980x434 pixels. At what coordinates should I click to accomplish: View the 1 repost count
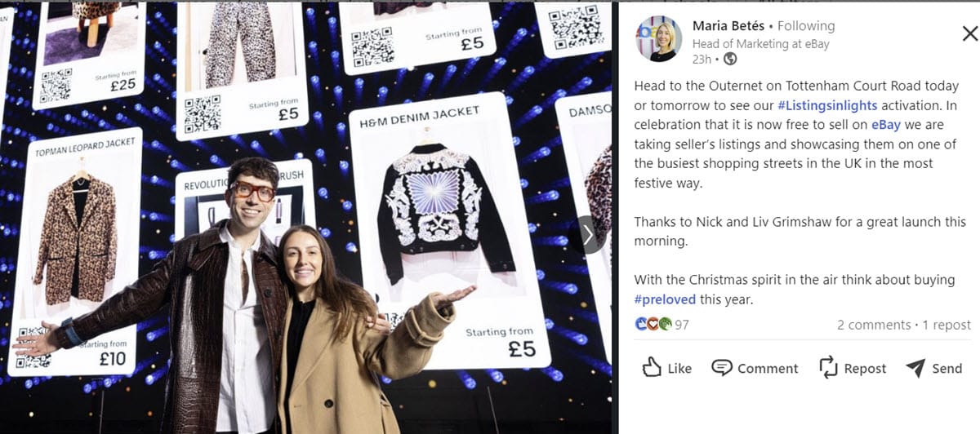(x=947, y=325)
